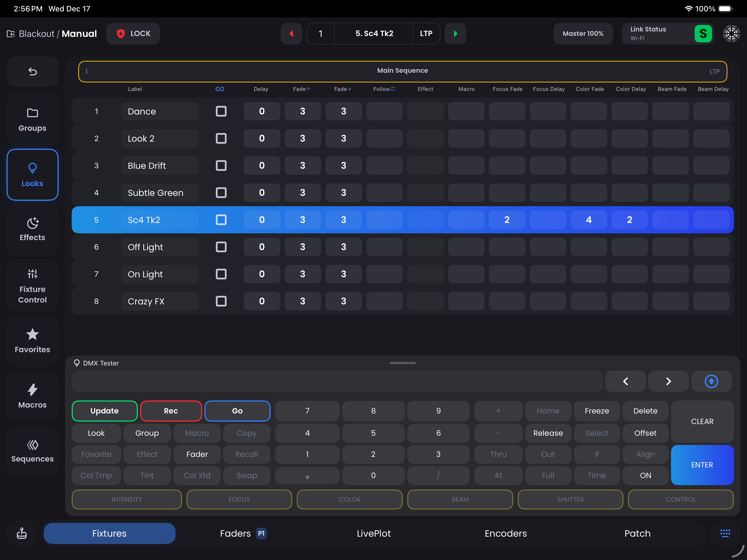Go to previous cue with red arrow
This screenshot has height=560, width=747.
(x=291, y=33)
